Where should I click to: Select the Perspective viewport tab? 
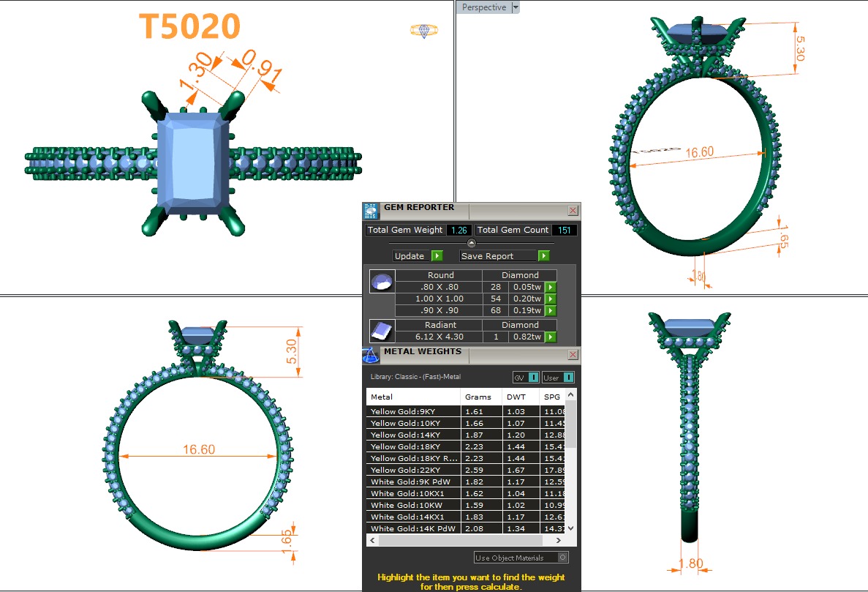(483, 7)
